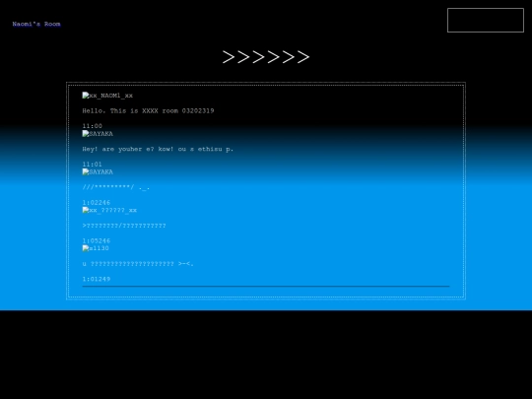The width and height of the screenshot is (532, 399).
Task: Click the empty outlined box at top right
Action: pos(486,20)
